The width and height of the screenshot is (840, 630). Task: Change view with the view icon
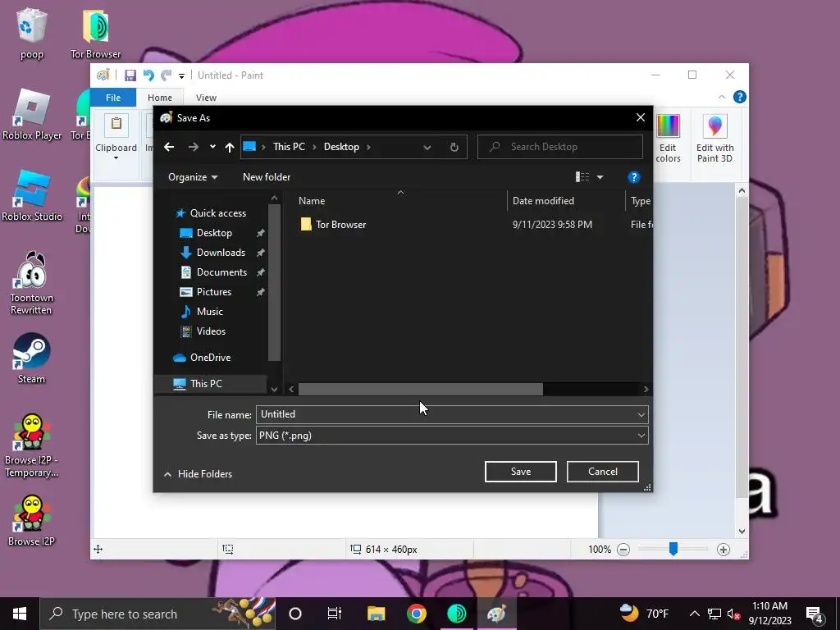click(x=582, y=177)
